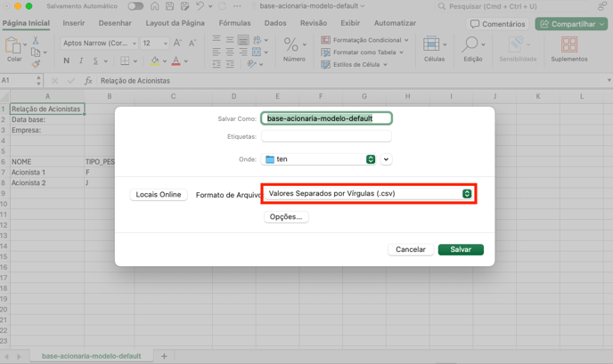Toggle underline S formatting
The height and width of the screenshot is (364, 613).
pos(95,61)
